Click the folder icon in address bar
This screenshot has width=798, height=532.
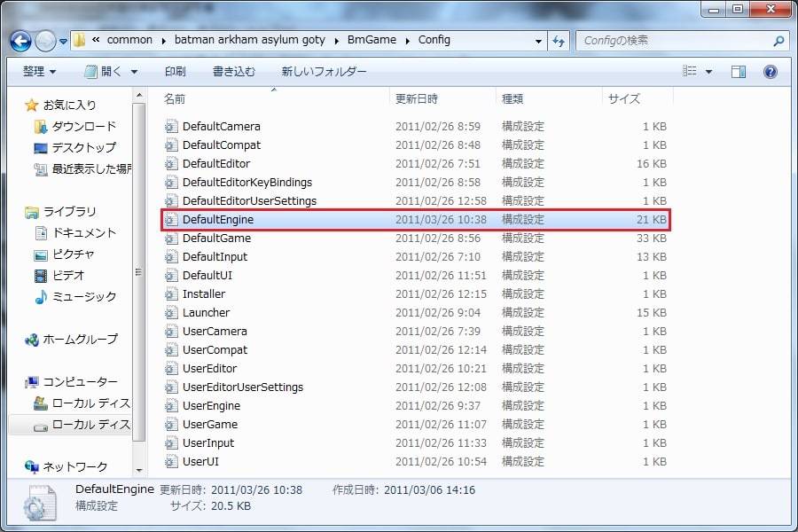point(79,40)
